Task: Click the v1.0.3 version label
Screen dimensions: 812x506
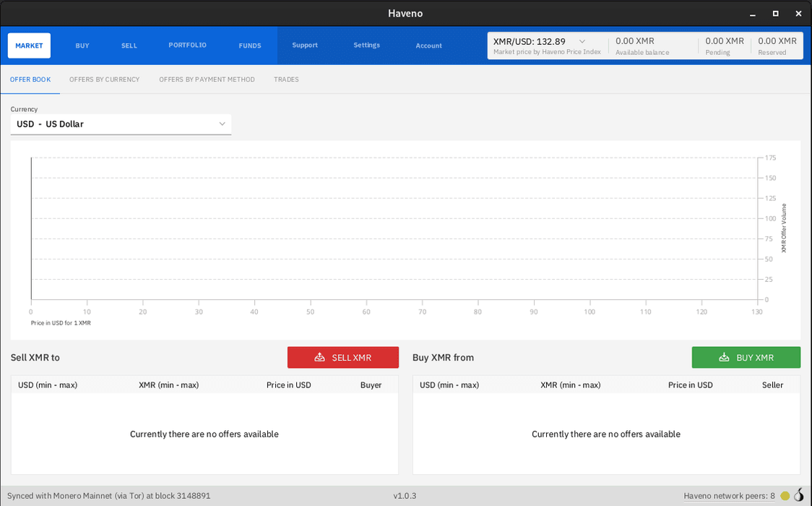Action: click(405, 496)
